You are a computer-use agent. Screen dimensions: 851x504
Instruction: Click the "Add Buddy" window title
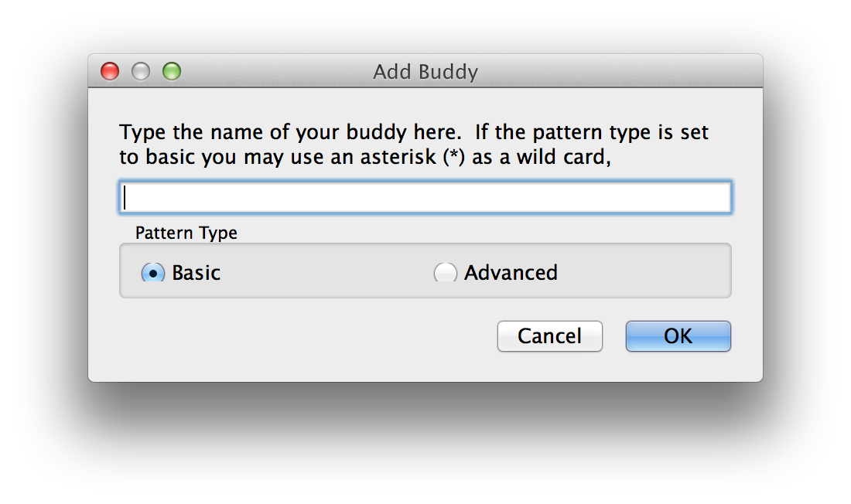point(425,72)
